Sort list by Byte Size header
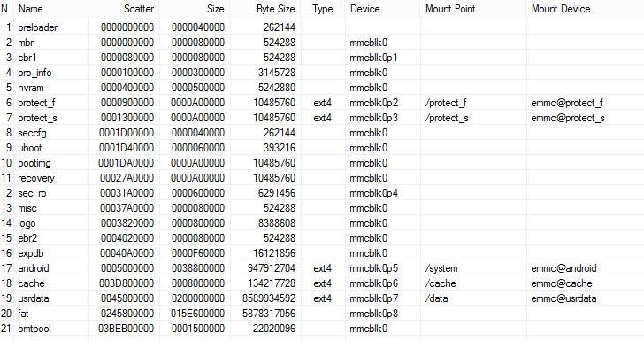 point(264,9)
